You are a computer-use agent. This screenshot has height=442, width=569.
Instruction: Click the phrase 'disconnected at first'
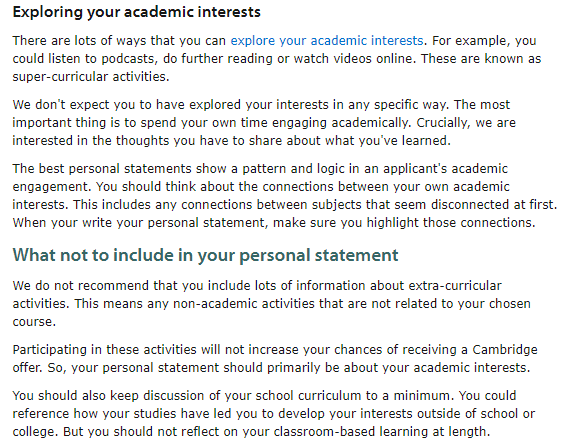point(494,204)
